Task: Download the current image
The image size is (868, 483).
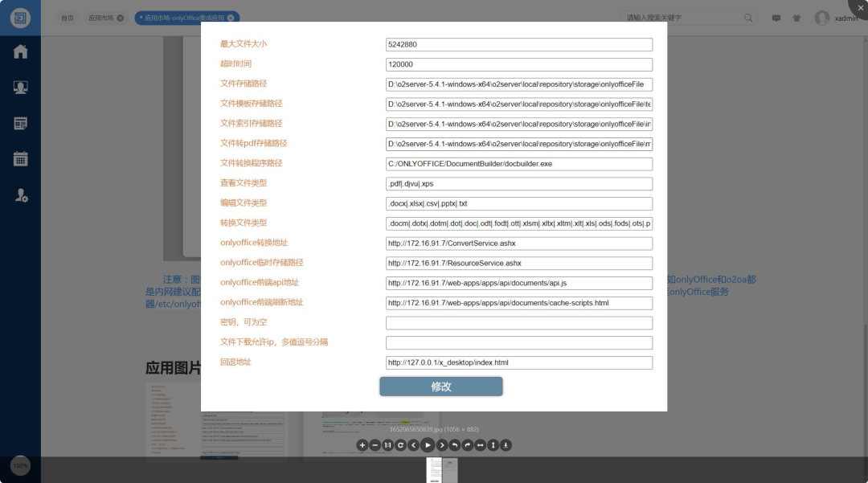Action: coord(506,444)
